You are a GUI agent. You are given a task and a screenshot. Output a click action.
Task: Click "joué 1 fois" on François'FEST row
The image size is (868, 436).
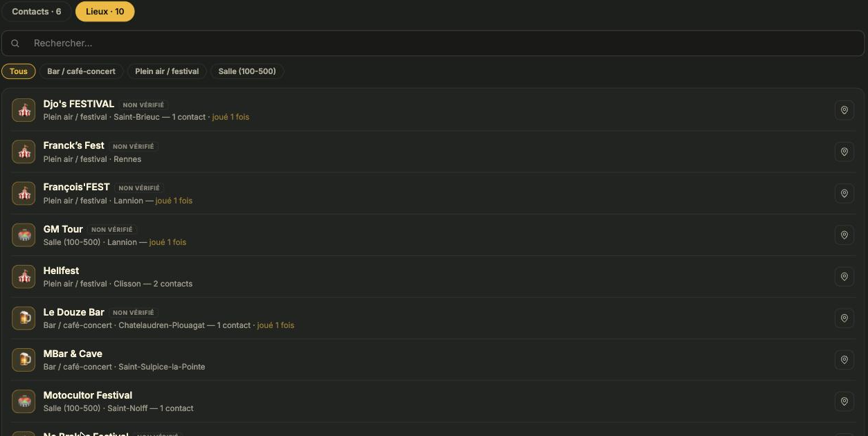174,201
